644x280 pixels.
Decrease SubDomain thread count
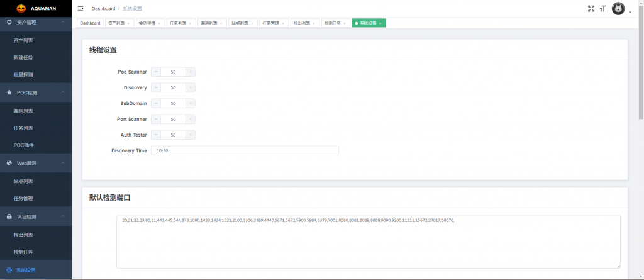(x=156, y=103)
